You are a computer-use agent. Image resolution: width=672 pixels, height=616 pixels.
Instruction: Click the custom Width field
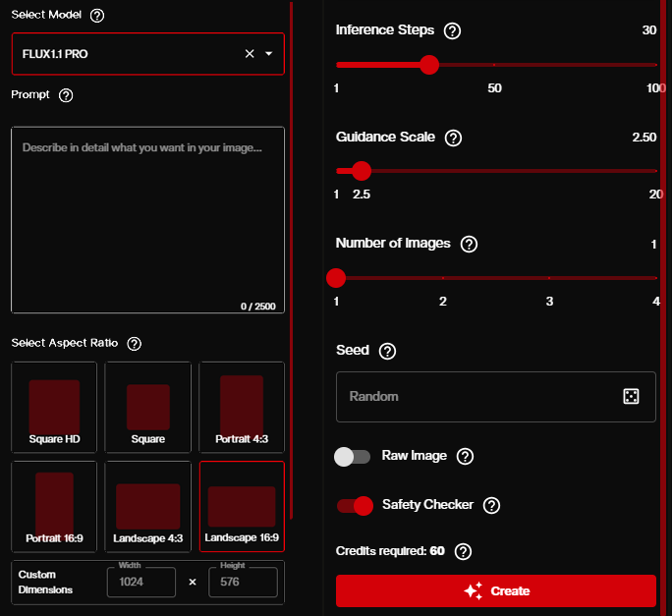[x=141, y=582]
